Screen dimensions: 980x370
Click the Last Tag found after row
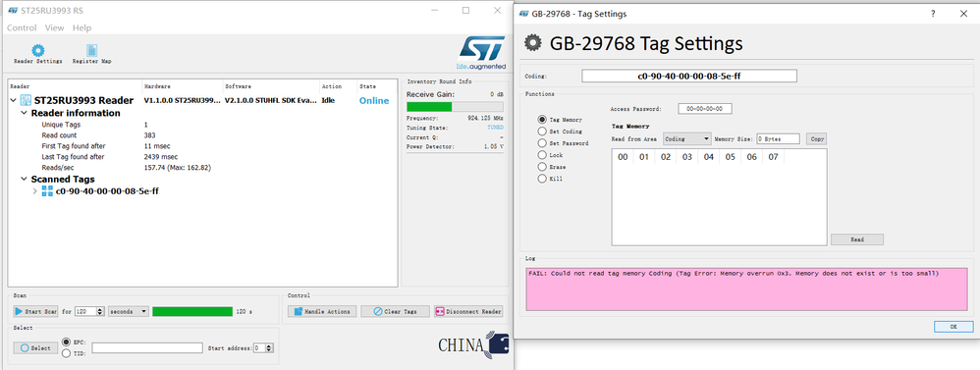(x=202, y=157)
